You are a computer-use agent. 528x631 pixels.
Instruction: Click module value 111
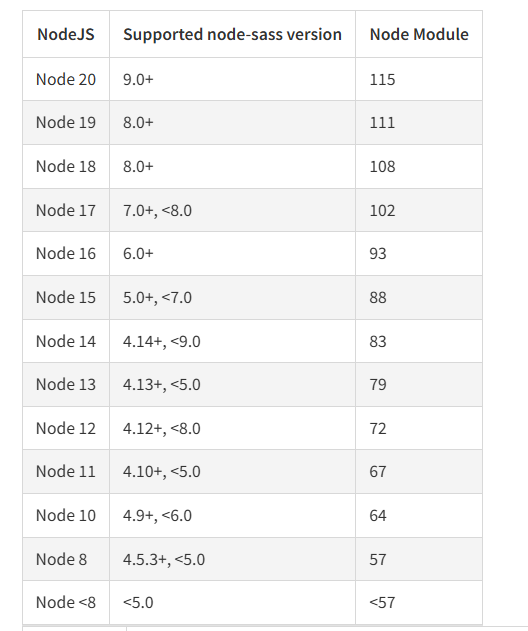point(419,122)
